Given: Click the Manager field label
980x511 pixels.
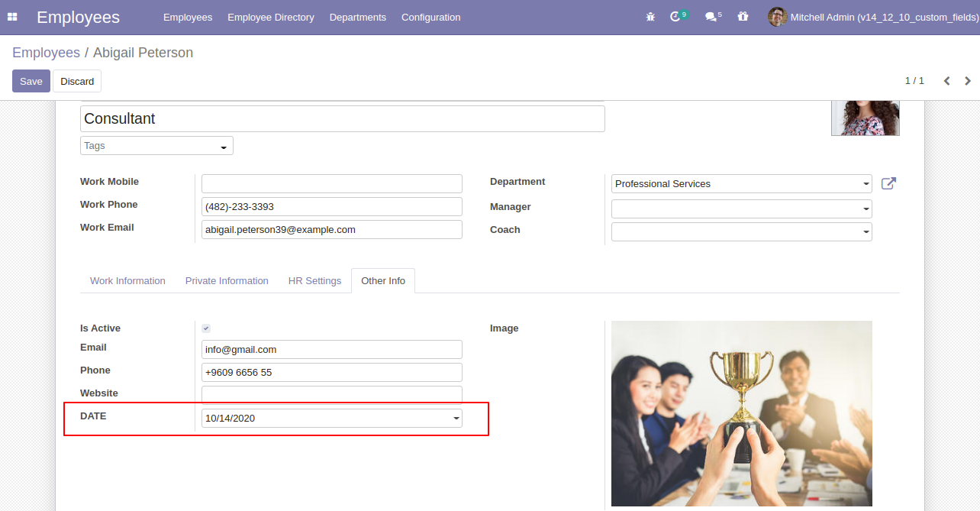Looking at the screenshot, I should point(511,207).
